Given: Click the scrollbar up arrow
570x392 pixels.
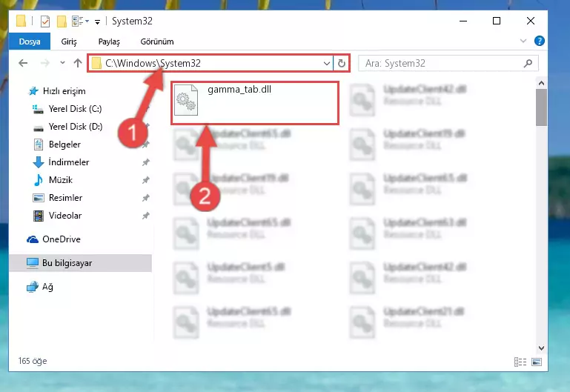Looking at the screenshot, I should tap(541, 83).
